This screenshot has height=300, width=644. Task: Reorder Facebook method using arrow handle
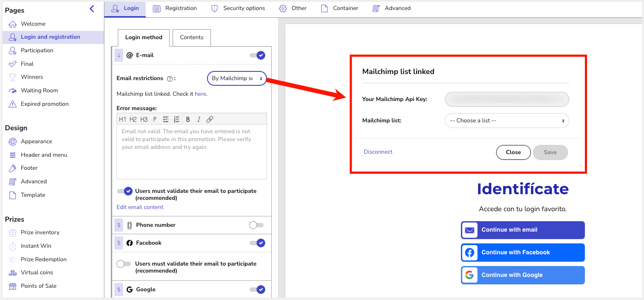coord(119,243)
